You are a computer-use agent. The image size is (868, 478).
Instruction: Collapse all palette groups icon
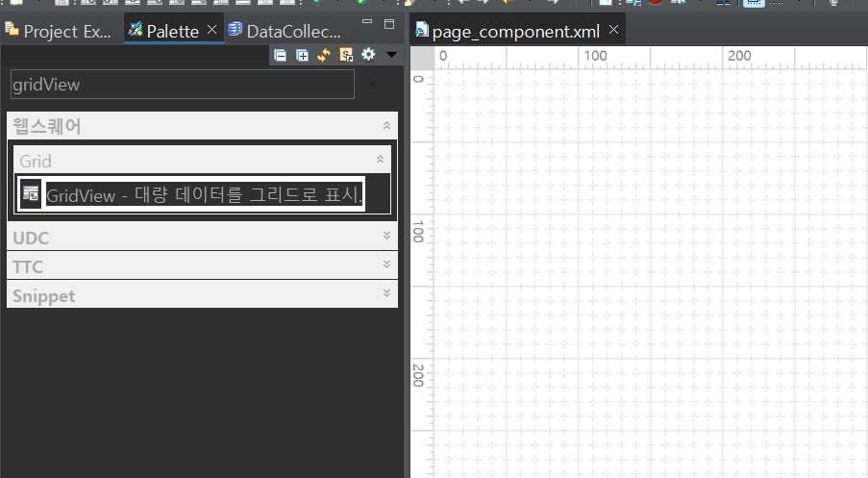tap(280, 55)
